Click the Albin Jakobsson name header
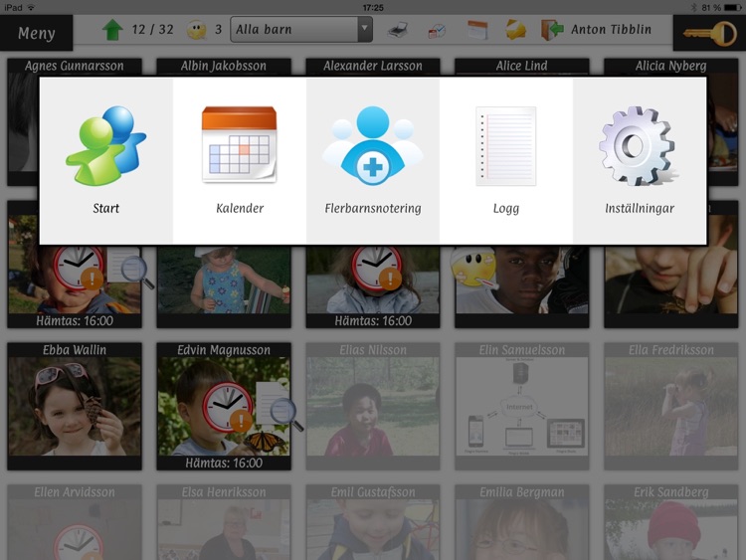The width and height of the screenshot is (746, 560). coord(224,66)
